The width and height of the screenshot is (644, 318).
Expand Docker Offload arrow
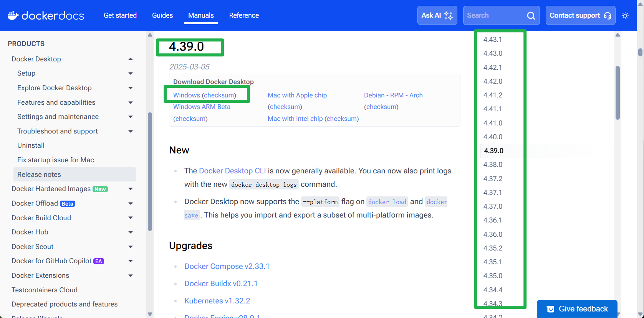(131, 203)
